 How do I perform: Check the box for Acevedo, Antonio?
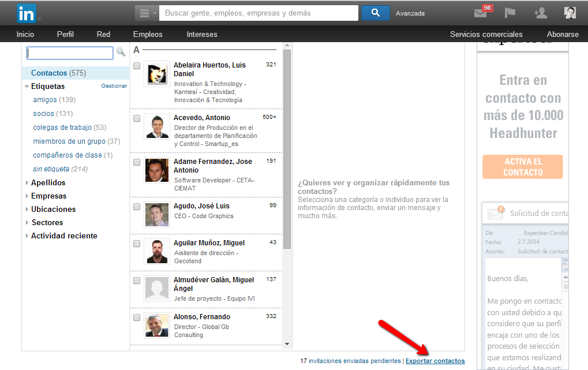pyautogui.click(x=137, y=118)
